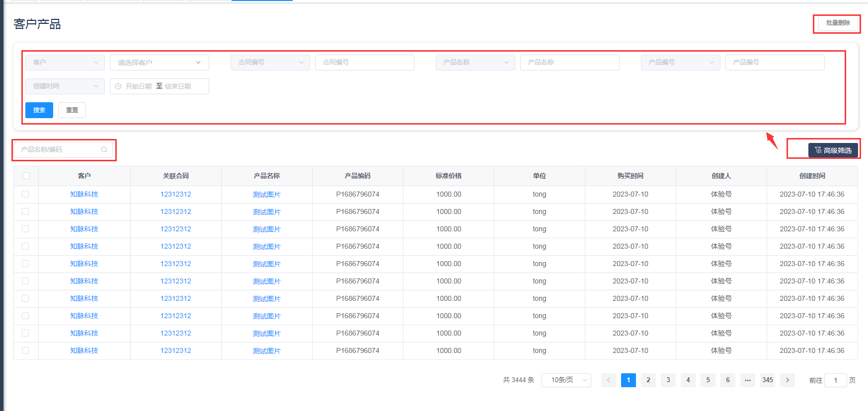Click the 批量删除 batch delete button

point(838,23)
